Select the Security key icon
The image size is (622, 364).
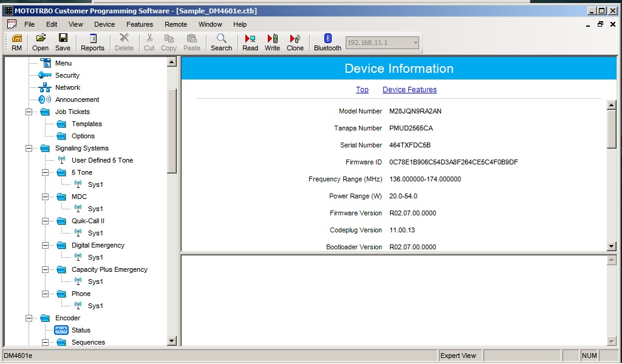45,75
